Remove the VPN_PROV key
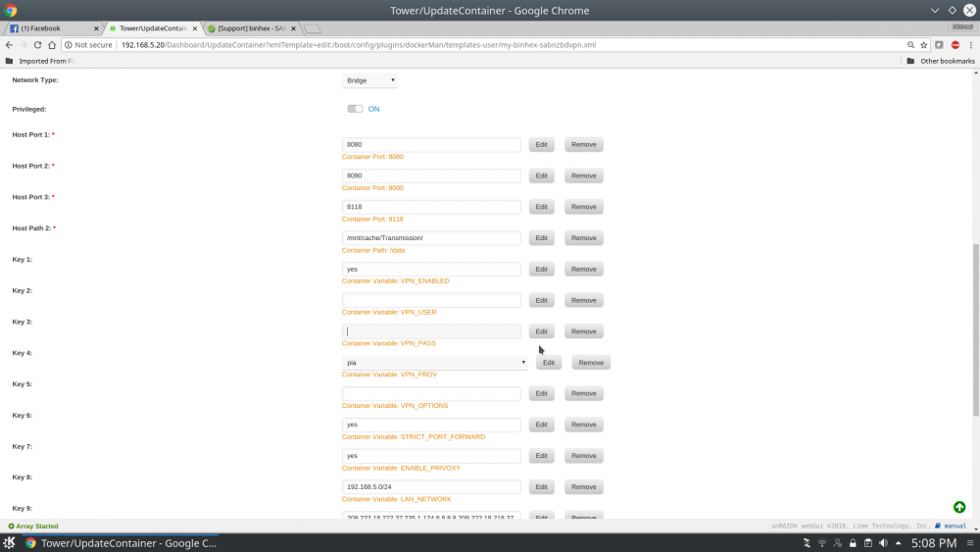This screenshot has width=980, height=552. (591, 363)
